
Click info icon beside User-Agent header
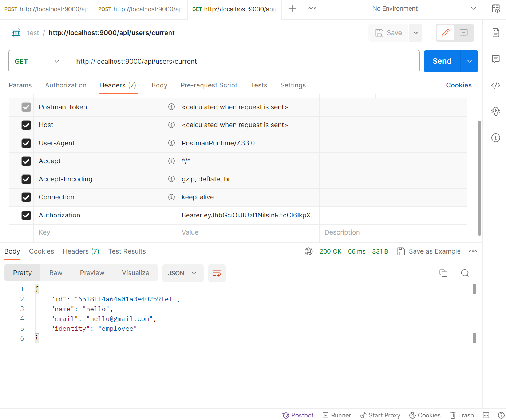point(171,143)
